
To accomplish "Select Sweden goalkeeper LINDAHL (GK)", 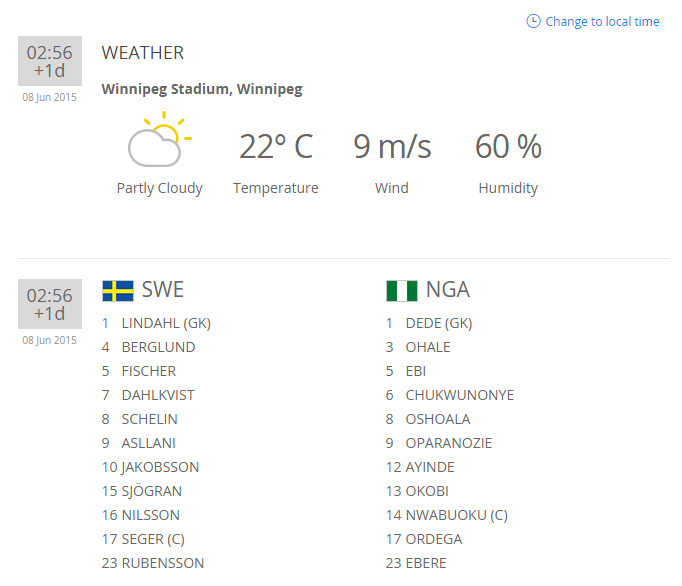I will pyautogui.click(x=165, y=323).
